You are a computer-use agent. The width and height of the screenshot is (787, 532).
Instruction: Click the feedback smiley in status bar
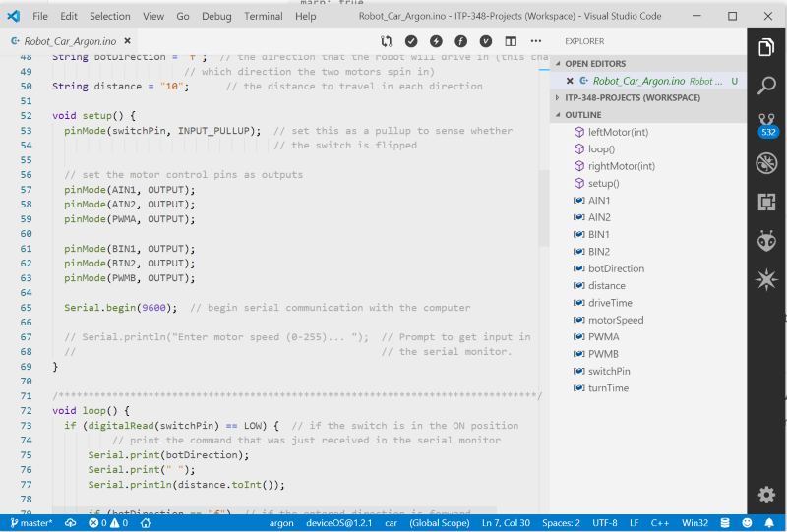747,523
